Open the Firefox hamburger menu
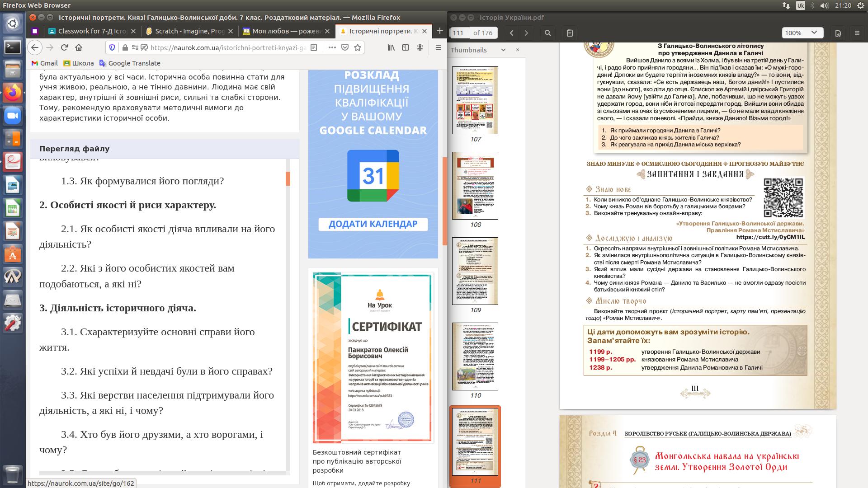Viewport: 868px width, 488px height. [x=438, y=47]
